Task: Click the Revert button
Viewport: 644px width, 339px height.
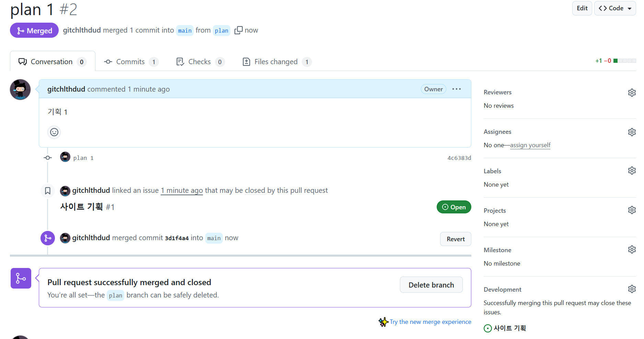Action: 456,239
